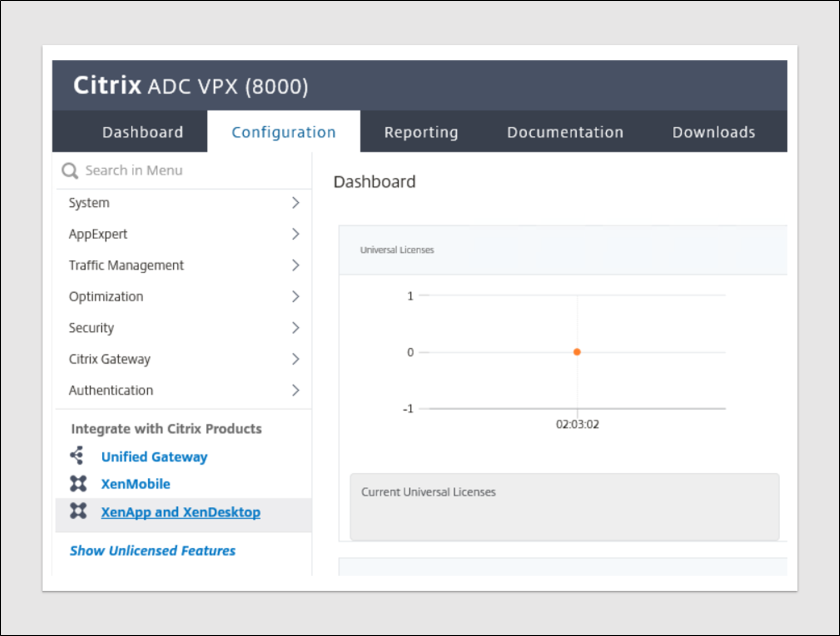Image resolution: width=840 pixels, height=636 pixels.
Task: Open the Citrix Gateway menu item
Action: 110,359
